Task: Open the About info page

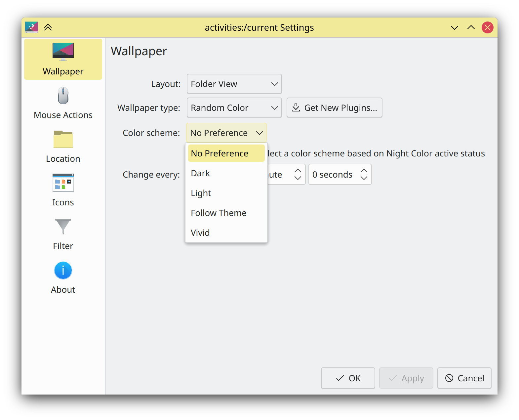Action: 63,277
